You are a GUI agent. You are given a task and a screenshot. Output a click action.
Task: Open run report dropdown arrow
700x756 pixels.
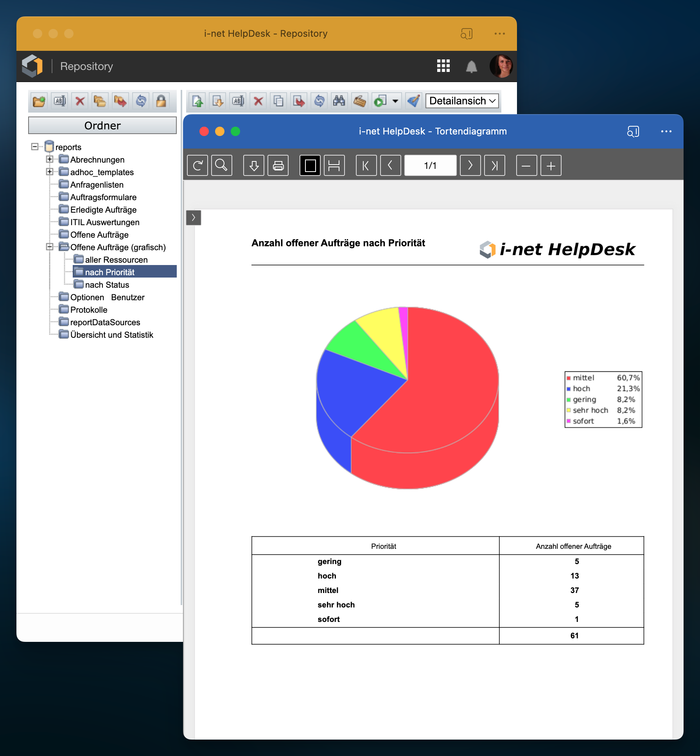(395, 101)
